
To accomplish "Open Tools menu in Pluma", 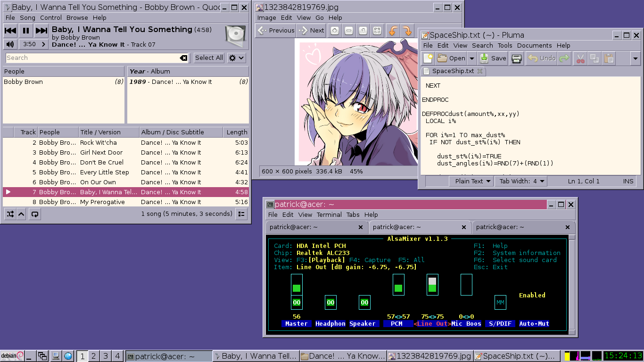I will (504, 45).
